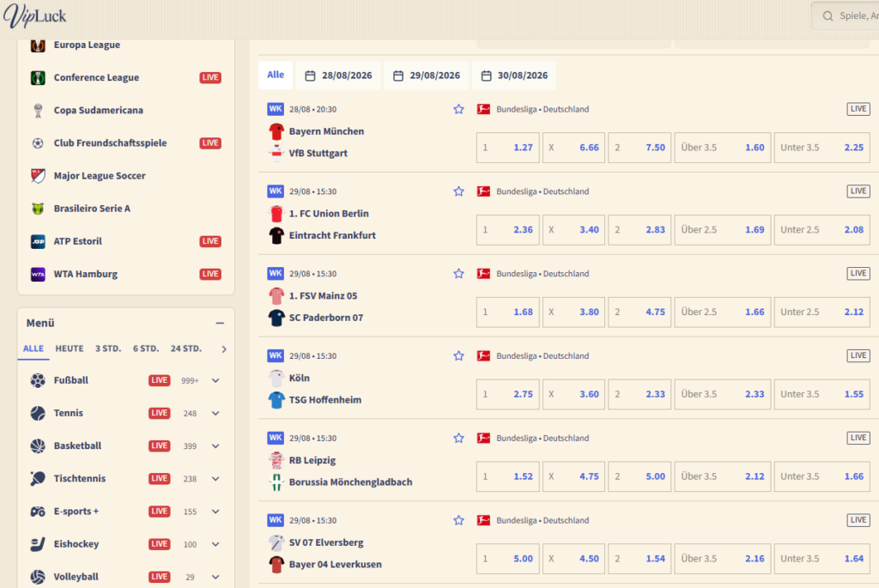Switch to the HEUTE time filter
Viewport: 879px width, 588px height.
point(70,349)
